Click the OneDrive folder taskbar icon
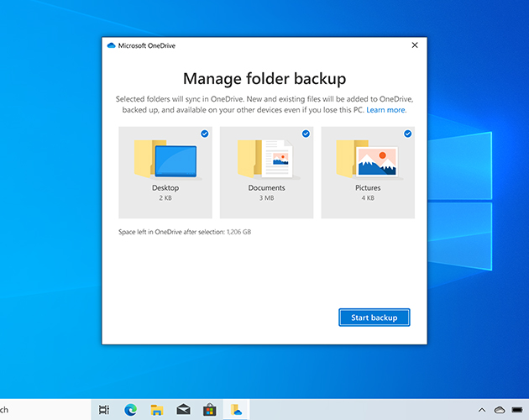 [236, 410]
